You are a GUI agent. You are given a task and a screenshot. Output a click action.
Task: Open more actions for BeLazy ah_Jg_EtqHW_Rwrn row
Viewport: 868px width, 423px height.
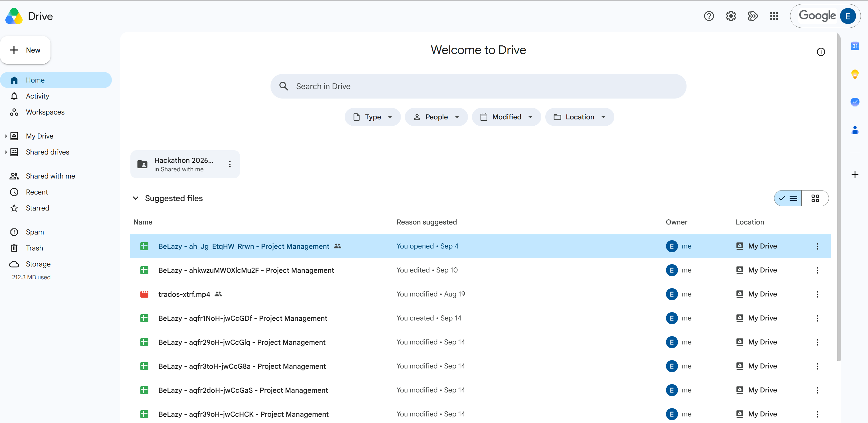click(x=817, y=246)
